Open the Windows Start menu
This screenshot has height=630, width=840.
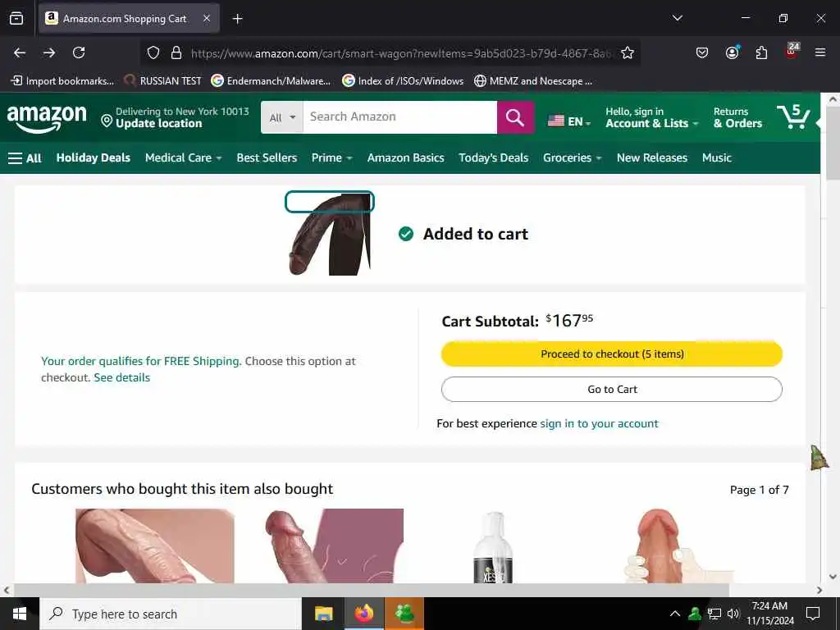point(20,614)
